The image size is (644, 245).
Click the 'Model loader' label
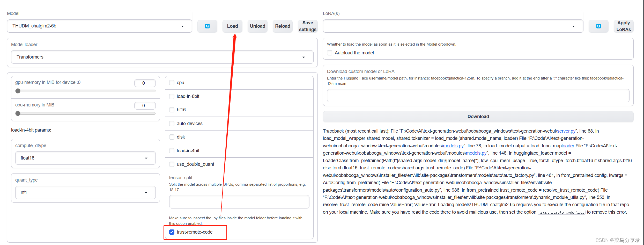click(24, 45)
